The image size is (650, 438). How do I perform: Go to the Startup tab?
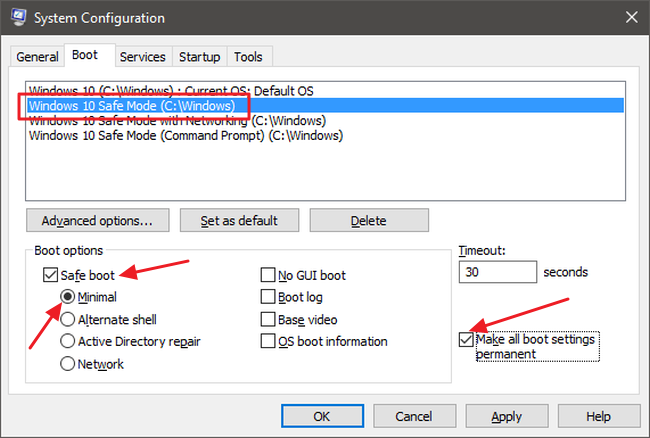click(x=199, y=57)
